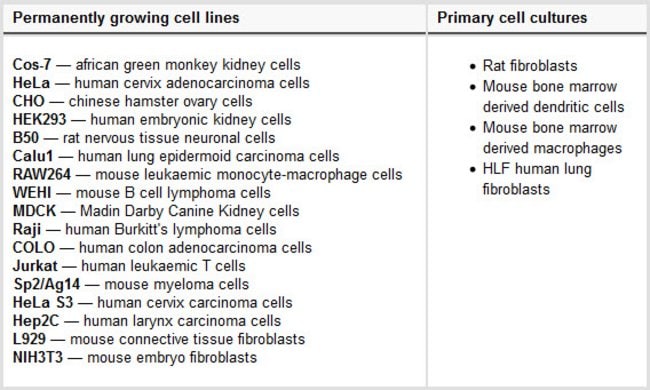This screenshot has height=390, width=650.
Task: Select the B50 rat neuronal cells line
Action: pyautogui.click(x=144, y=138)
